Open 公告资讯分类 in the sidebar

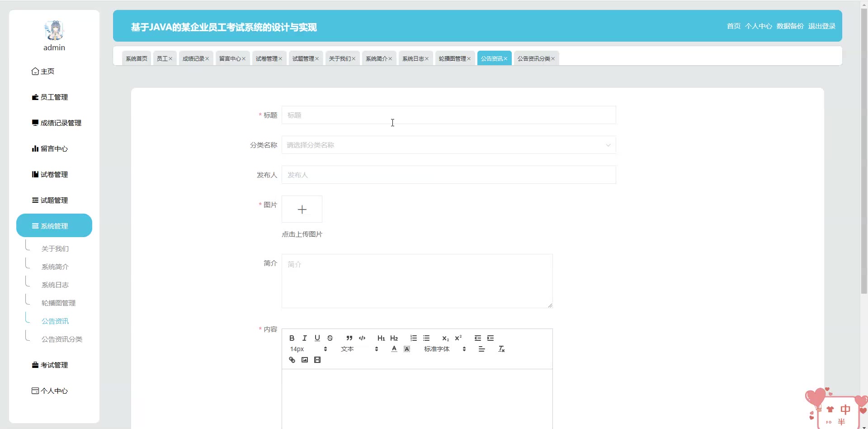point(62,339)
